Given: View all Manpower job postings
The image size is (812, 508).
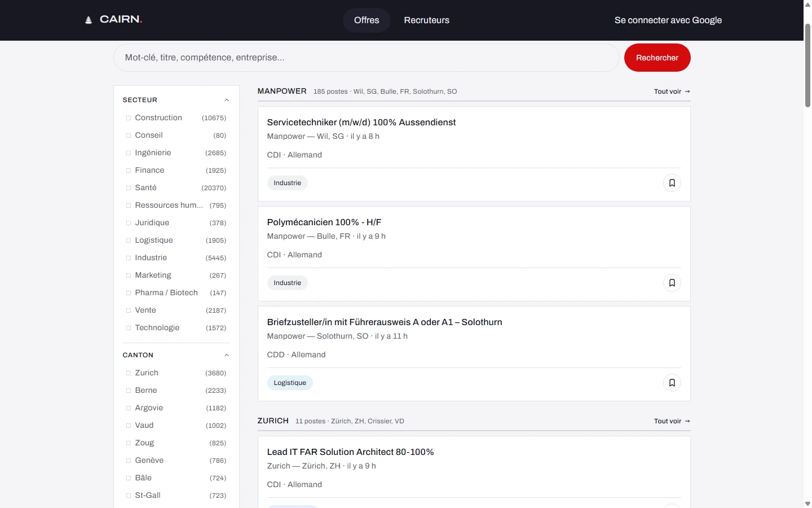Looking at the screenshot, I should [672, 91].
